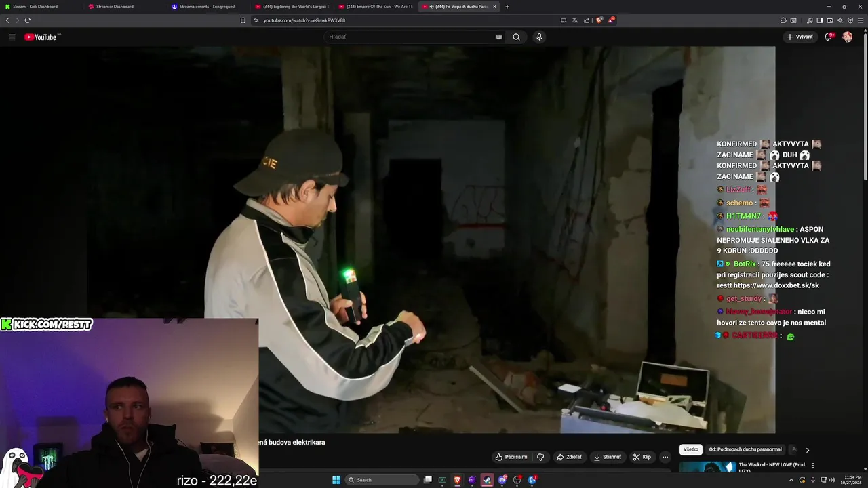This screenshot has width=868, height=488.
Task: Click the YouTube search magnifier button
Action: [x=516, y=37]
